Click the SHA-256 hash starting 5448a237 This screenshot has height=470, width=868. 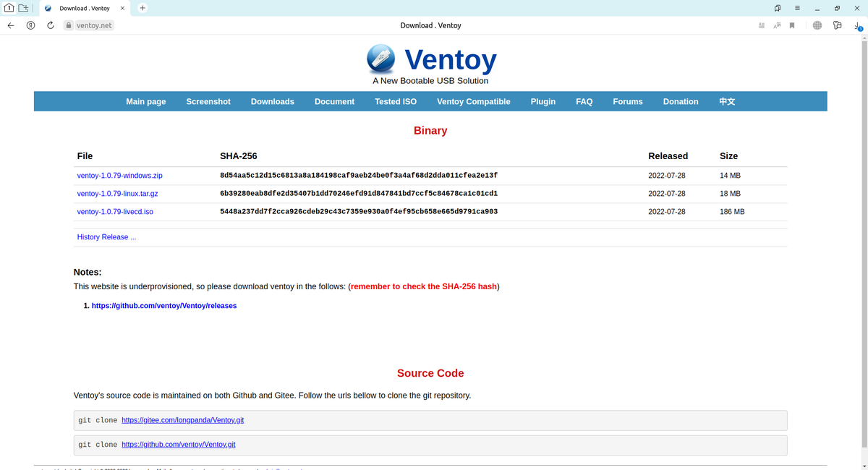coord(359,212)
